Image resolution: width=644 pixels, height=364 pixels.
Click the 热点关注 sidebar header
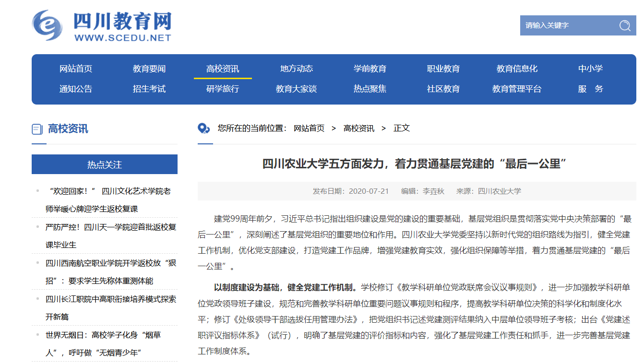click(x=105, y=164)
